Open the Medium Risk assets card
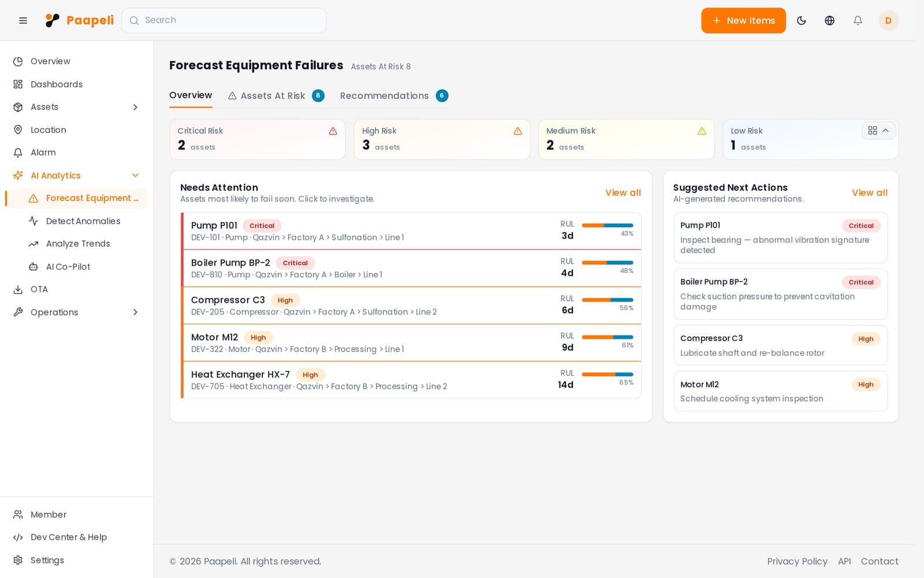Image resolution: width=924 pixels, height=578 pixels. point(626,139)
